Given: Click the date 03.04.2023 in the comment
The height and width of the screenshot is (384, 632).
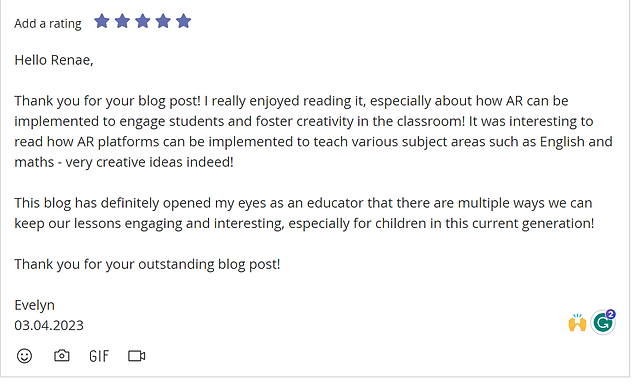Looking at the screenshot, I should click(49, 325).
